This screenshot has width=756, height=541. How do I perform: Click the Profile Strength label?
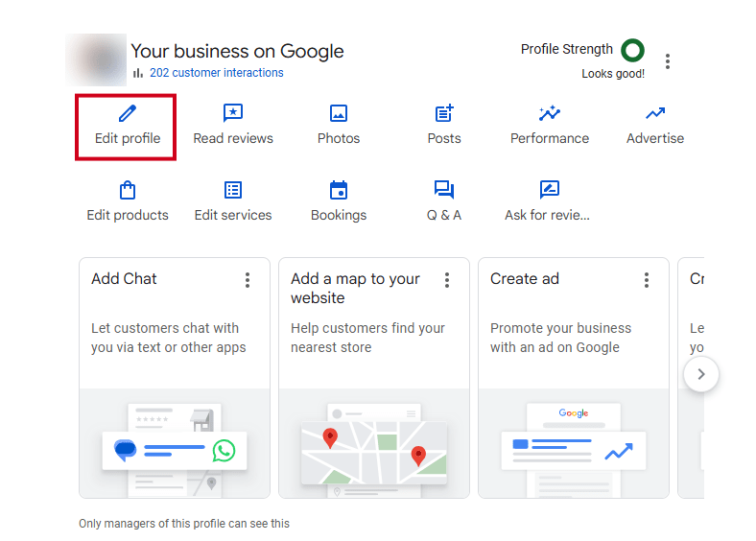(566, 49)
